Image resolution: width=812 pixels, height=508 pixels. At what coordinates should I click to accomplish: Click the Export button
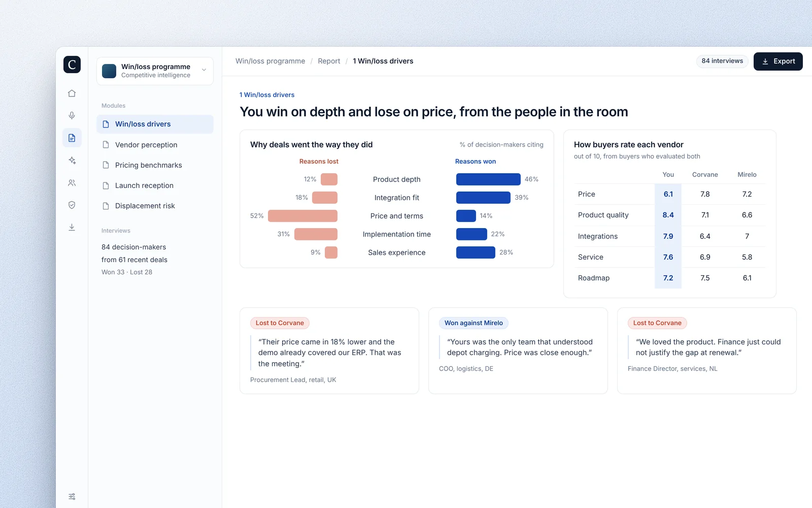778,61
